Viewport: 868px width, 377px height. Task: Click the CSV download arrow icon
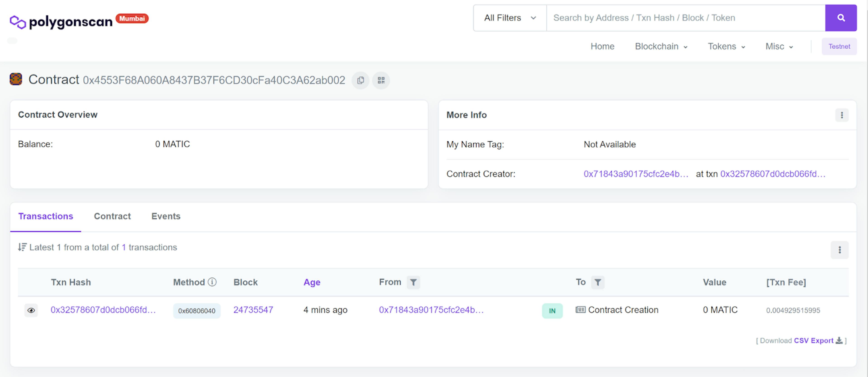pyautogui.click(x=839, y=341)
